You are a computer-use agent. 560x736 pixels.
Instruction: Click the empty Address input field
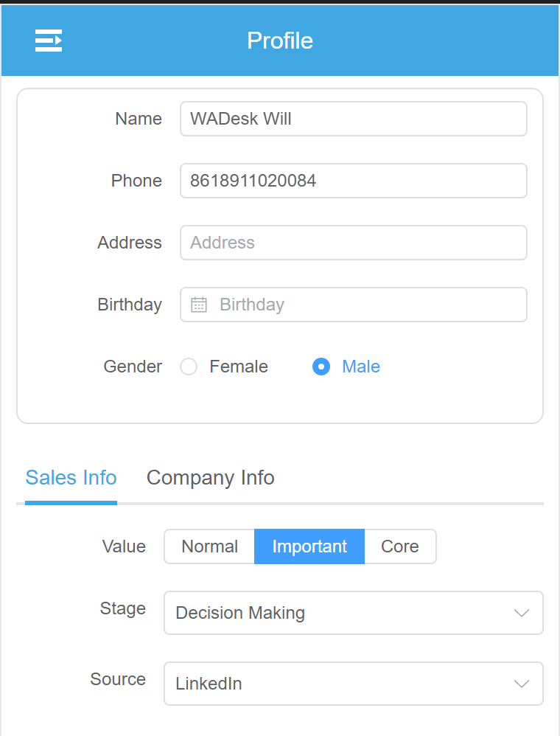[x=354, y=243]
